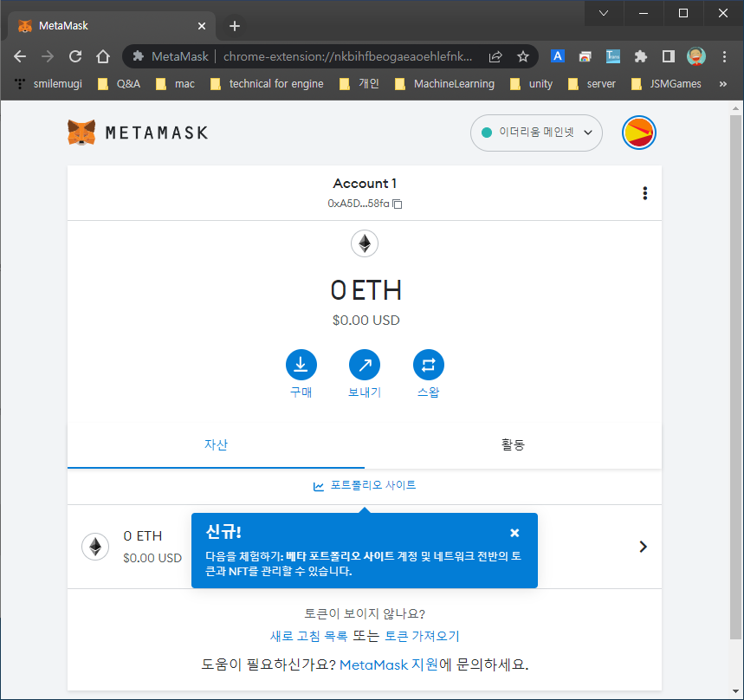Click the Ethereum logo above balance
744x700 pixels.
[x=365, y=243]
